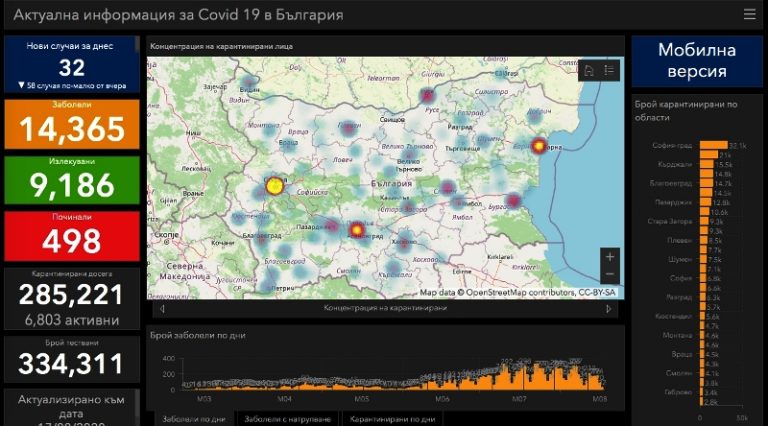This screenshot has width=768, height=426.
Task: Select the Плевен 8.5k bar
Action: [x=703, y=240]
